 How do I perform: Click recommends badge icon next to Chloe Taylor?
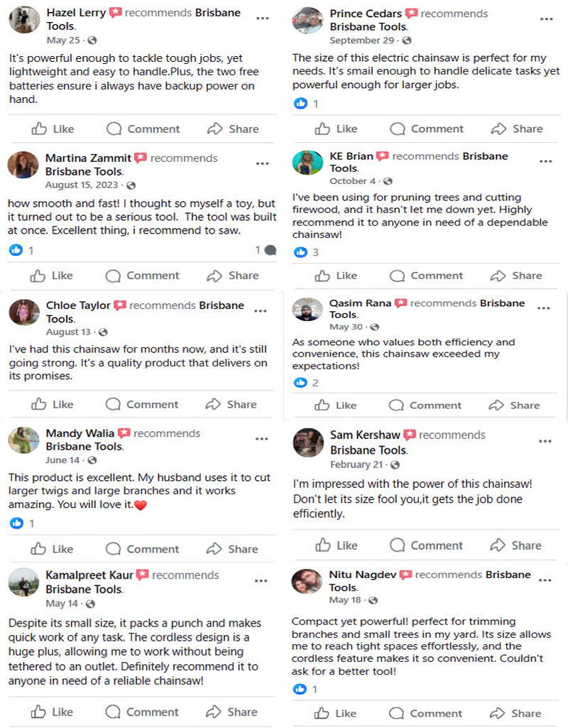tap(120, 305)
